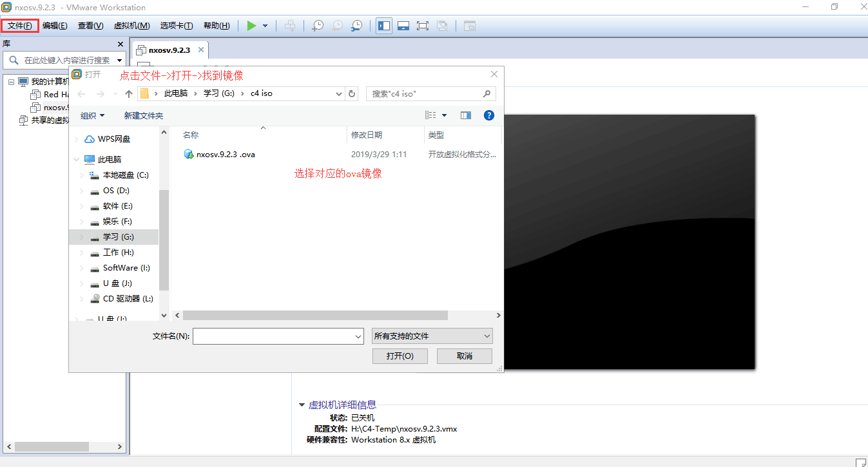Collapse the 此电脑 node in the navigation pane
The height and width of the screenshot is (467, 868).
pyautogui.click(x=77, y=159)
